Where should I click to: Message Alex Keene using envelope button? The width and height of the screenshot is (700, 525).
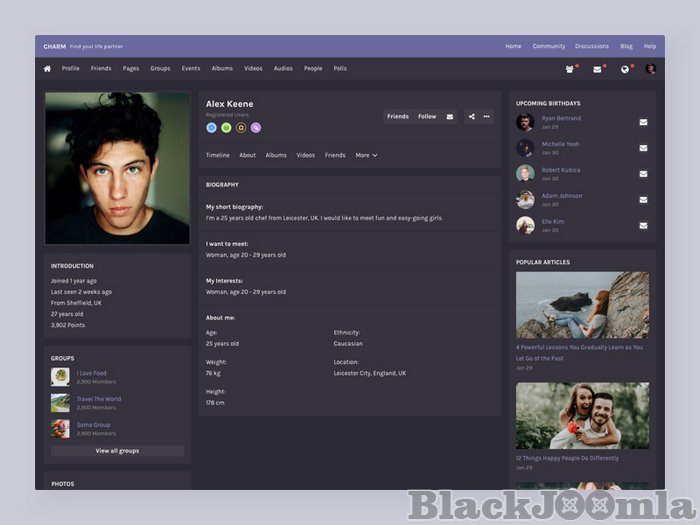[449, 117]
